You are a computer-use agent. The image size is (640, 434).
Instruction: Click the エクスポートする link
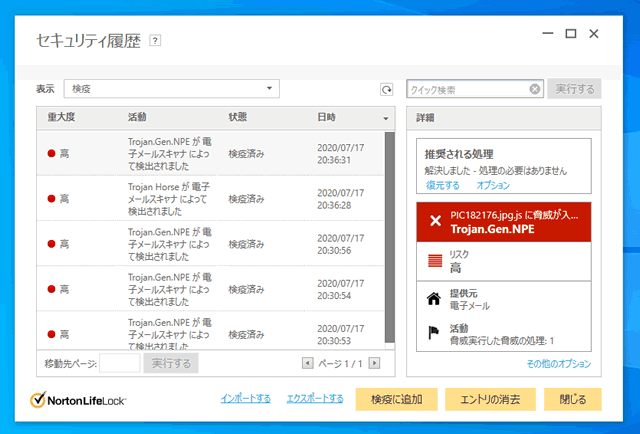pos(315,398)
